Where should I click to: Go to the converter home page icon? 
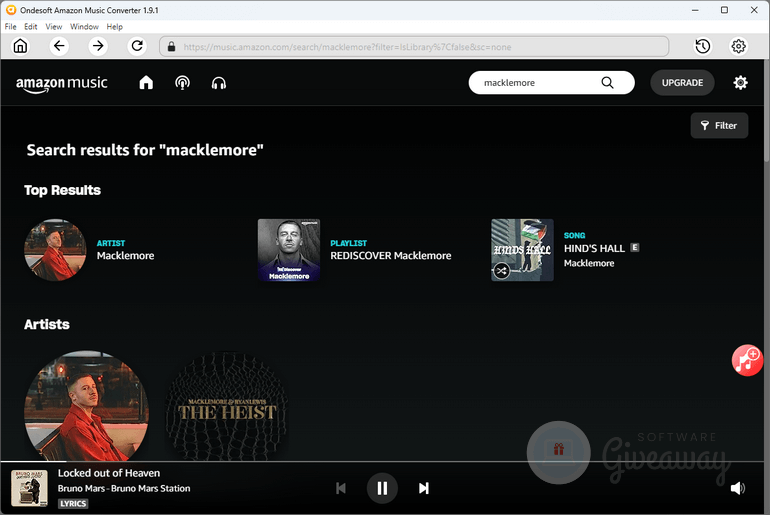pyautogui.click(x=20, y=46)
